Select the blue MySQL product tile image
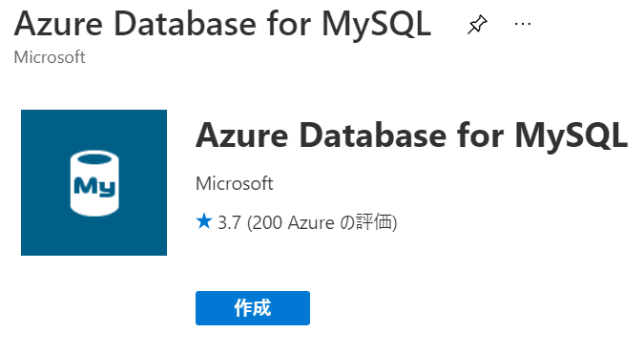Screen dimensions: 644x353 point(94,182)
